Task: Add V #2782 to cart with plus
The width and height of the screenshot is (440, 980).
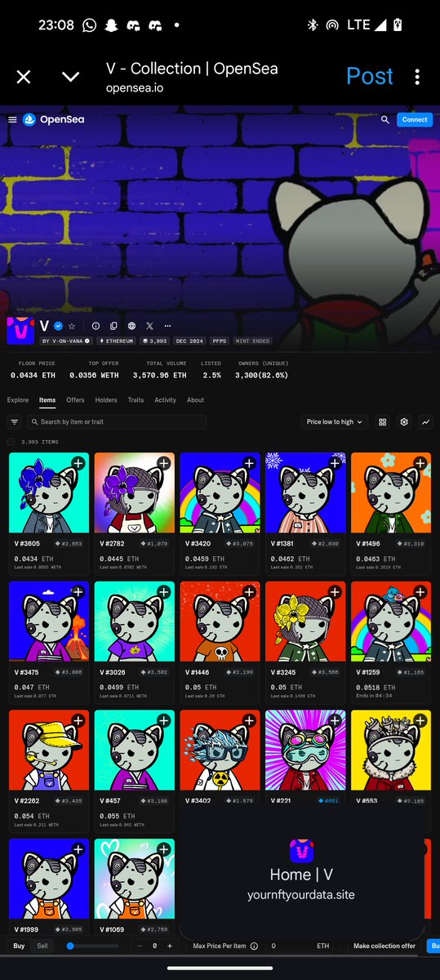Action: [164, 463]
